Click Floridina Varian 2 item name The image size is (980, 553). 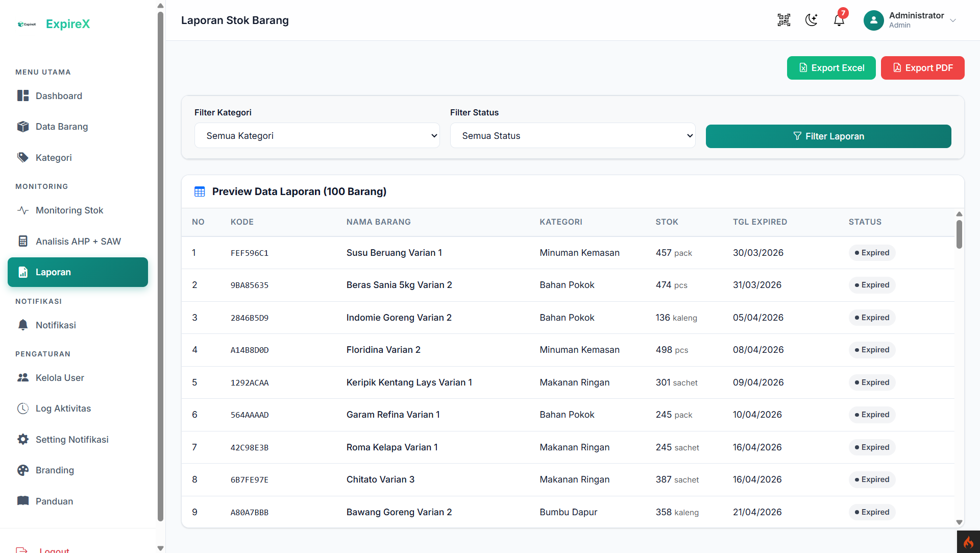pyautogui.click(x=383, y=350)
